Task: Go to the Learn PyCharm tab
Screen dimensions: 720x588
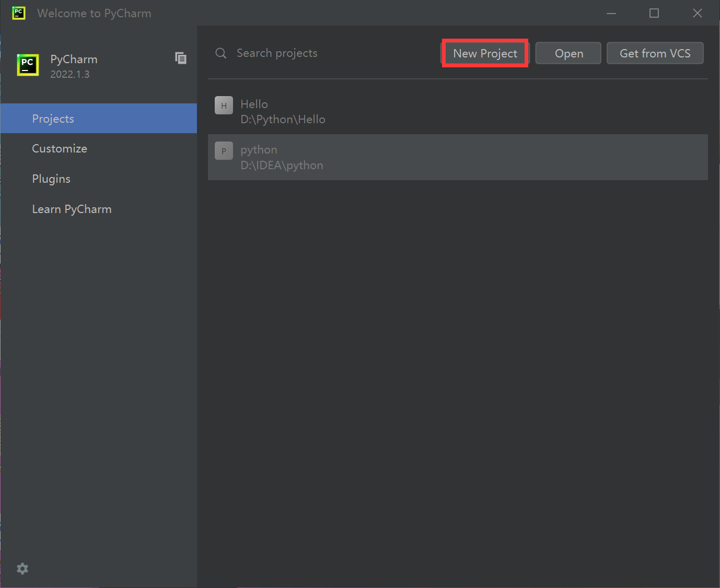Action: tap(99, 209)
